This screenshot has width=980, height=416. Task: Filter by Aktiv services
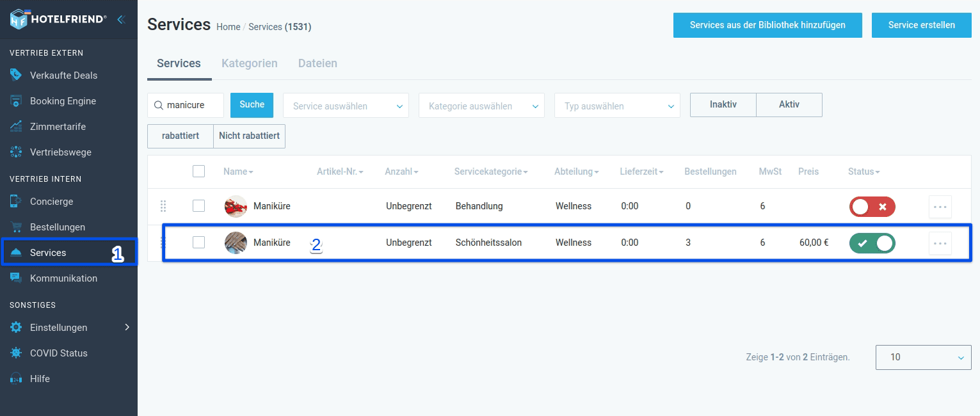click(x=789, y=105)
